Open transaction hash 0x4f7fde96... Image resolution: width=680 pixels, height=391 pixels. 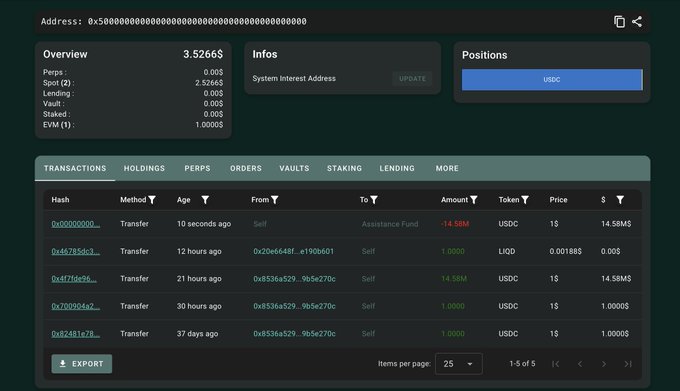74,279
